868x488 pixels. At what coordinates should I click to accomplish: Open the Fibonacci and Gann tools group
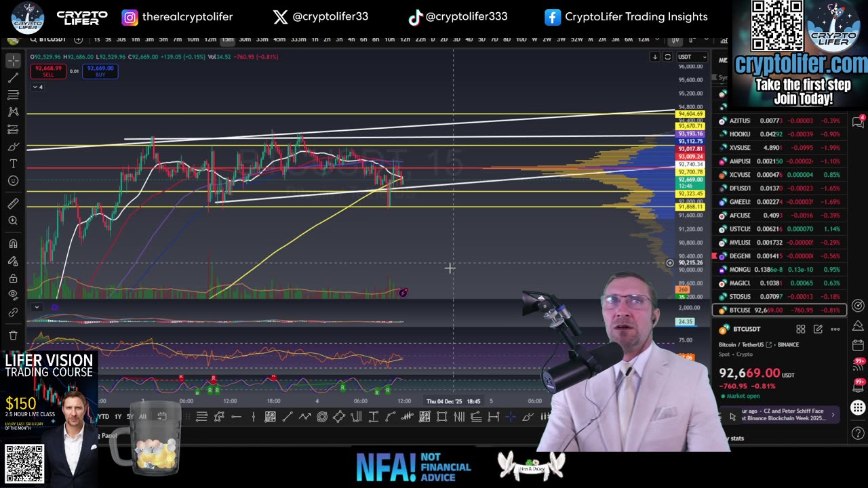click(13, 95)
